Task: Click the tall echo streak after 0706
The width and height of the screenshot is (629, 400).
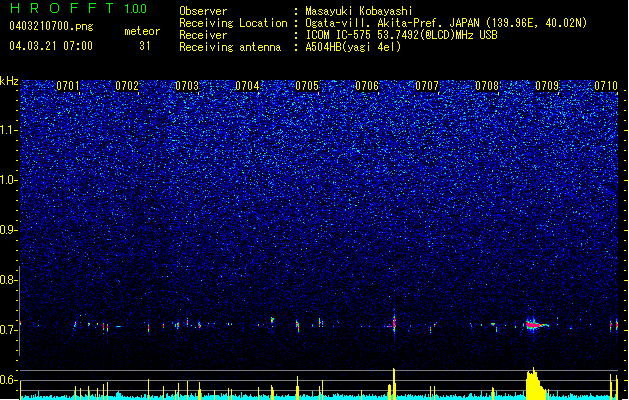Action: [394, 323]
